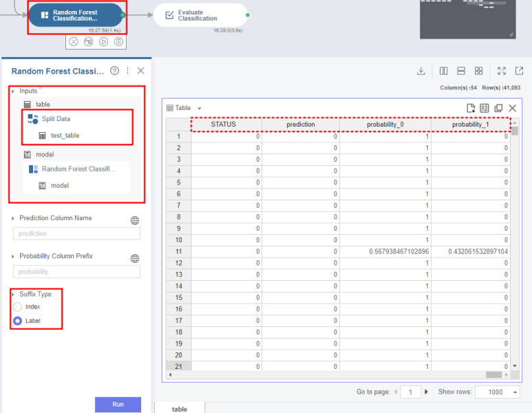Click the clipboard icon under the node
This screenshot has height=413, width=532.
(118, 42)
